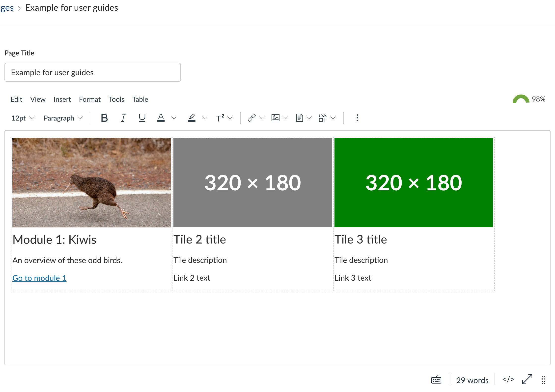Expand the document options arrow
The width and height of the screenshot is (555, 392).
(x=309, y=118)
